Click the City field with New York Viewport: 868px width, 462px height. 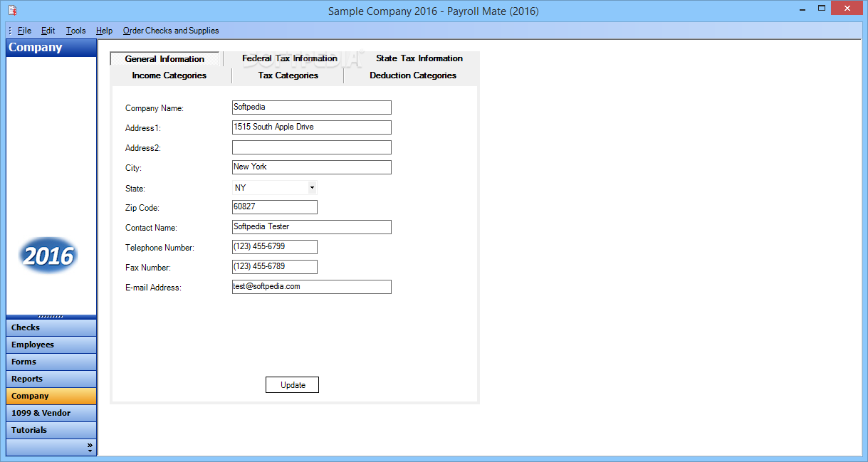(x=312, y=167)
